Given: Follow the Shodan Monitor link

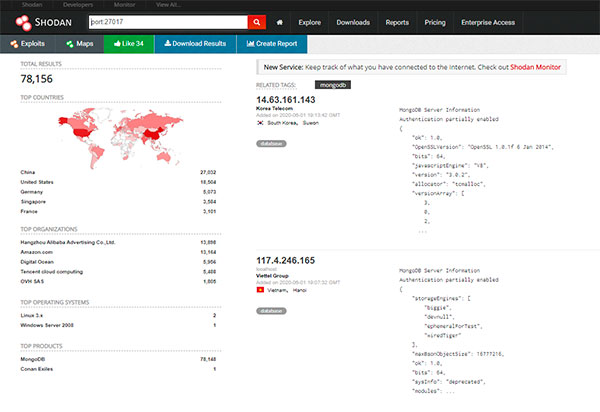Looking at the screenshot, I should (535, 67).
